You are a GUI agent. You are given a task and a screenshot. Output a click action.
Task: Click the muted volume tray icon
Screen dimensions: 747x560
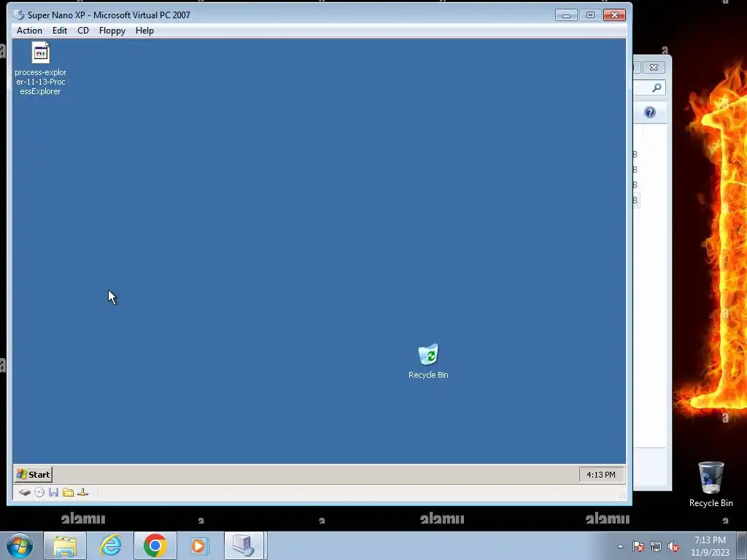[673, 547]
